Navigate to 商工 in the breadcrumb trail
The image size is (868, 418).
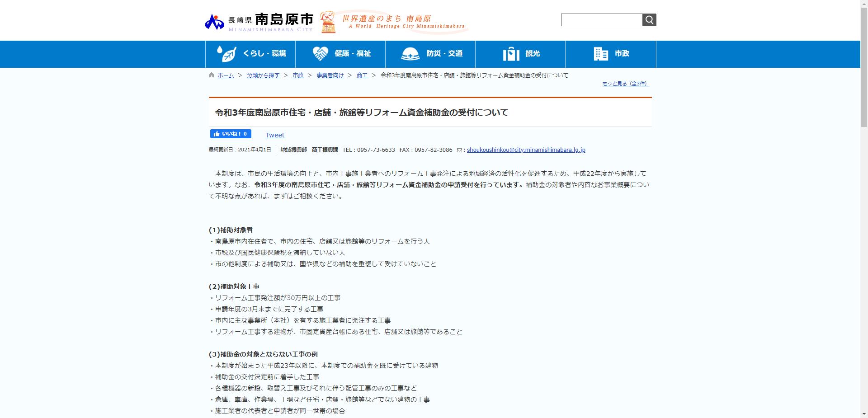pos(362,75)
